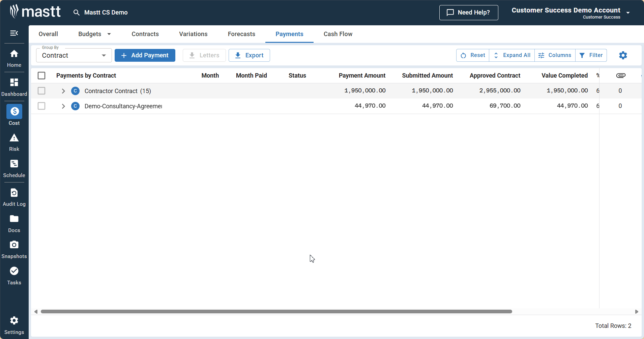Expand the Contractor Contract row chevron
Image resolution: width=644 pixels, height=339 pixels.
(63, 91)
